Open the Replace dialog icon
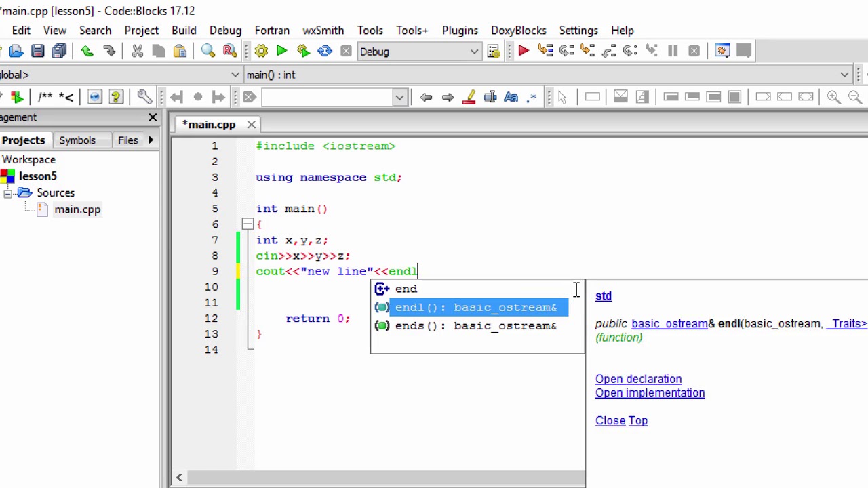Viewport: 868px width, 488px height. pos(230,51)
